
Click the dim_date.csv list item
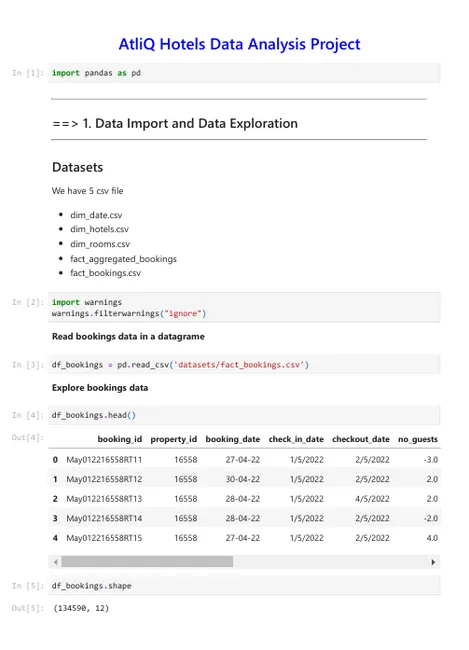click(x=96, y=215)
